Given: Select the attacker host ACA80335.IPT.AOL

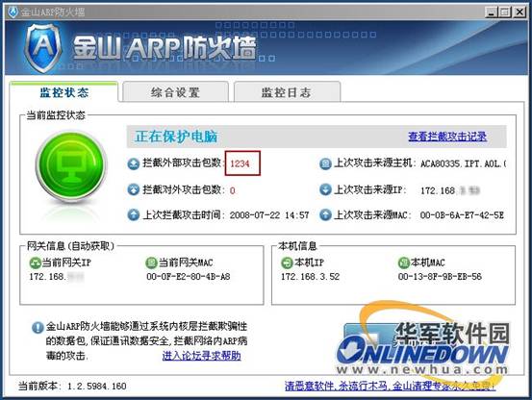Looking at the screenshot, I should point(463,164).
